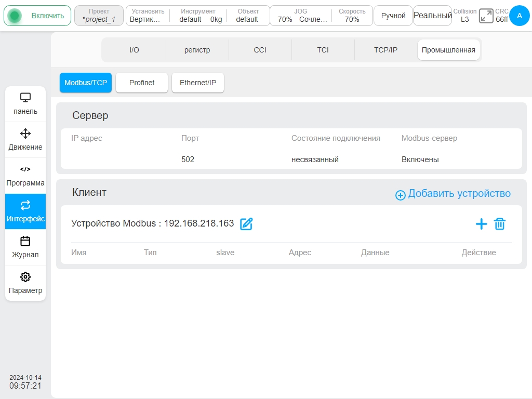Click the Имя column header
The height and width of the screenshot is (399, 532).
tap(79, 252)
